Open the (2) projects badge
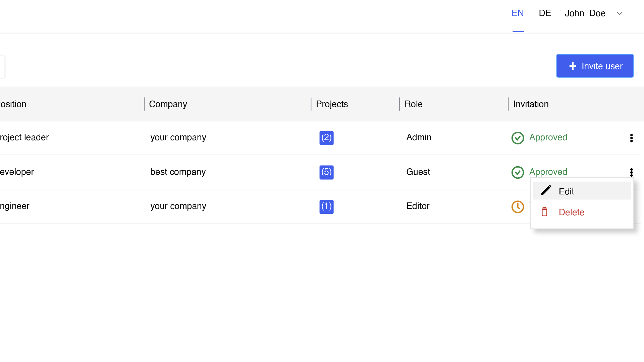The width and height of the screenshot is (644, 362). click(x=326, y=138)
